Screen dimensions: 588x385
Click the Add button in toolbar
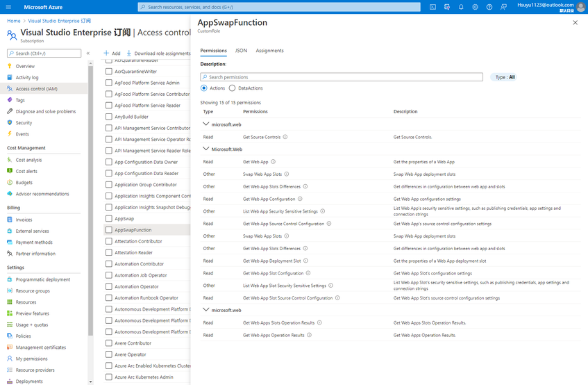[x=112, y=54]
